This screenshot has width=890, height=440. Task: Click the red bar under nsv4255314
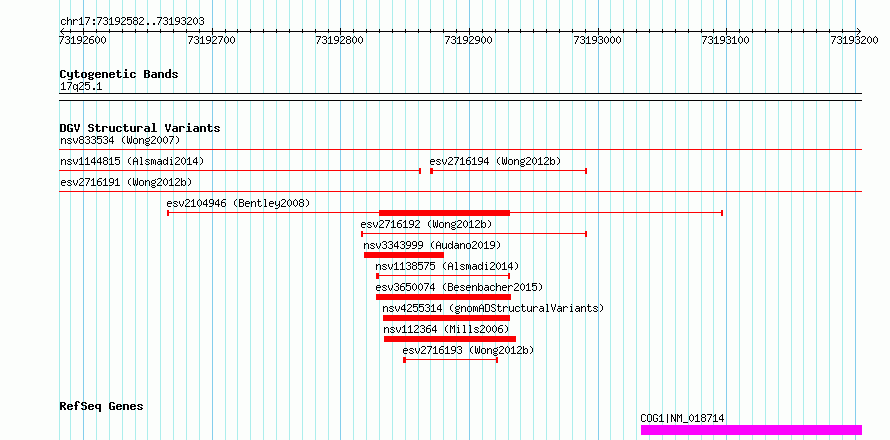[x=446, y=318]
